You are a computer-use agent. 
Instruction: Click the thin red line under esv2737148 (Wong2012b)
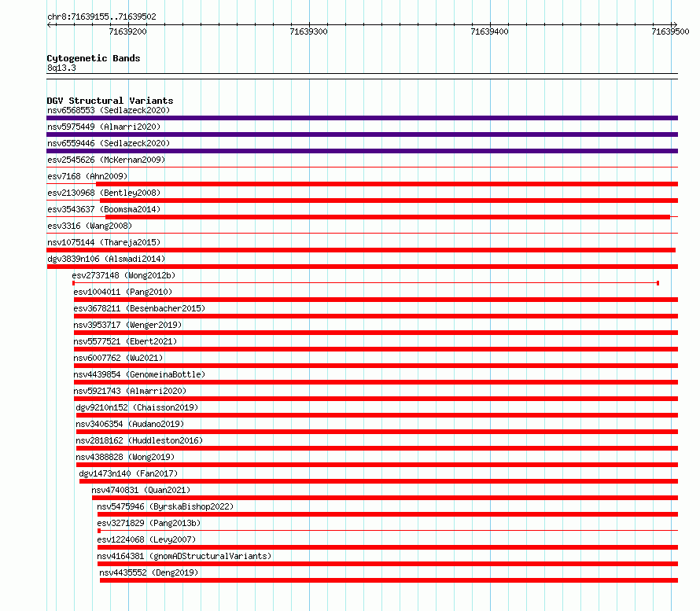point(366,283)
